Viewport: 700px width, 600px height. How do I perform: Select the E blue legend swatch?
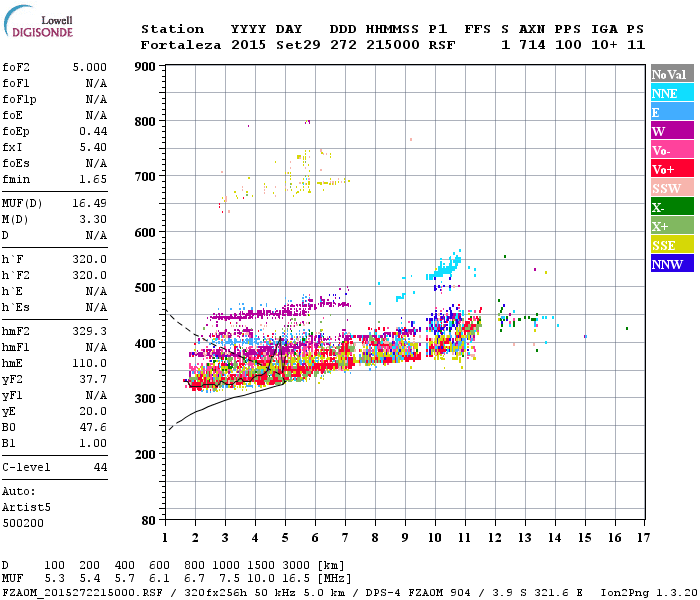point(672,112)
